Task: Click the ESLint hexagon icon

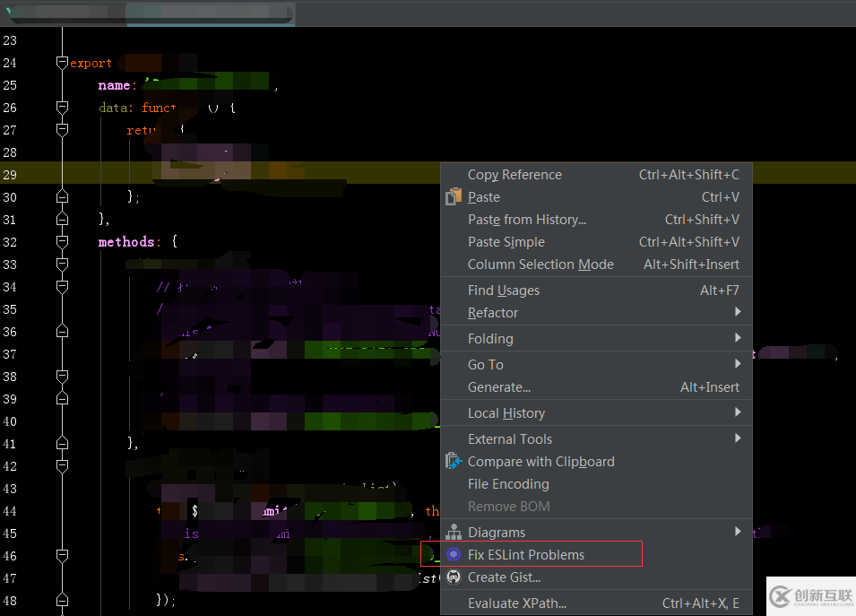Action: point(454,554)
